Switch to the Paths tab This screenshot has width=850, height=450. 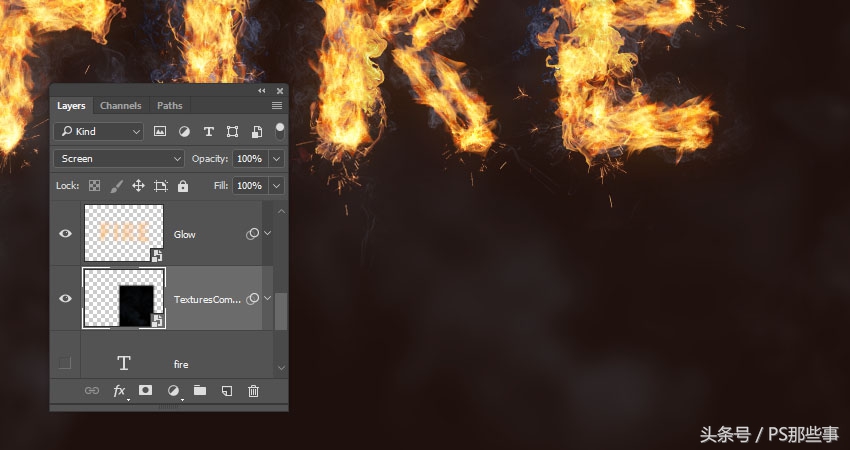[x=170, y=106]
